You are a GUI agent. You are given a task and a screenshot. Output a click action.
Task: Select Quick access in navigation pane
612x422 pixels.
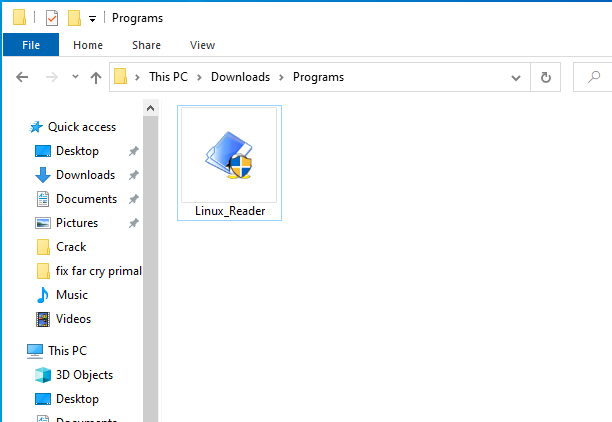click(82, 127)
